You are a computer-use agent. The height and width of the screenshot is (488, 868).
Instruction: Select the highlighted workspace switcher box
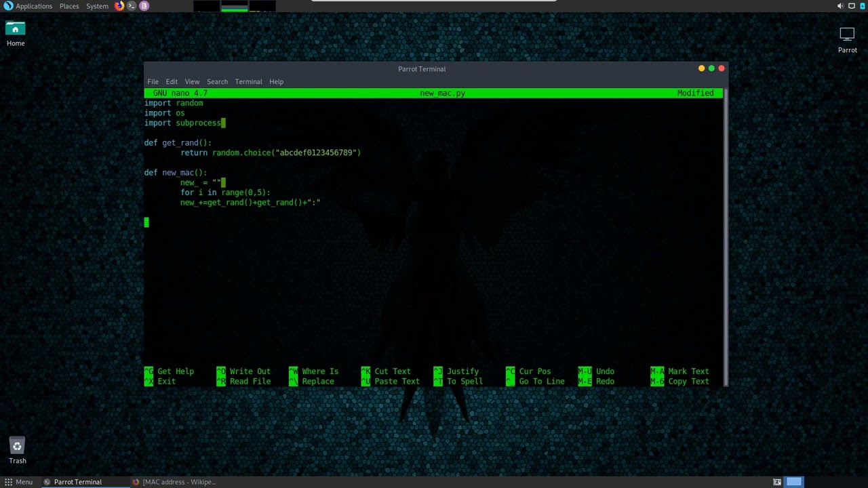(794, 482)
